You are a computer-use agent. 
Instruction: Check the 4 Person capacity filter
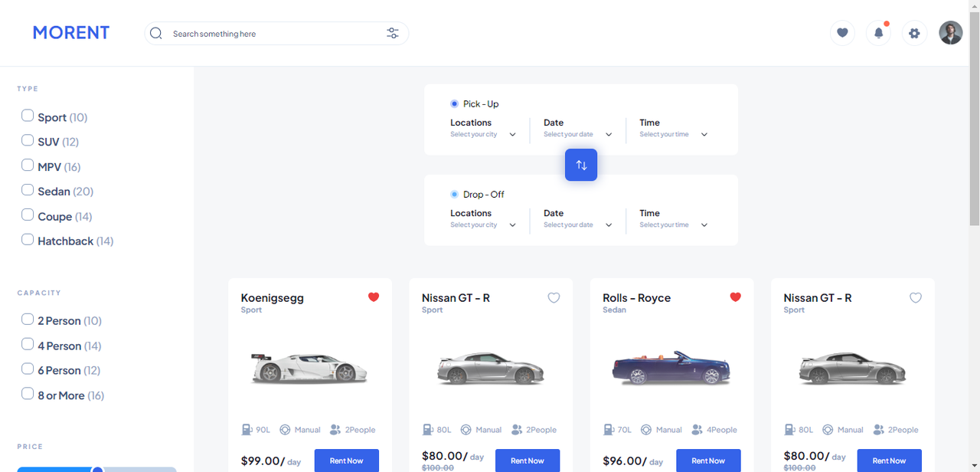click(28, 344)
